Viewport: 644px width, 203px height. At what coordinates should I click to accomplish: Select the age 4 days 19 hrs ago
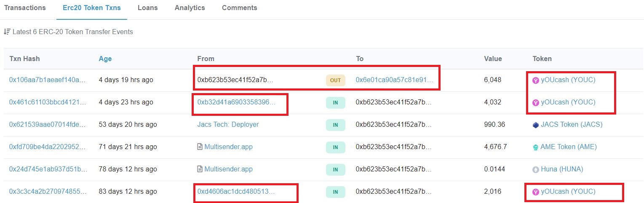point(126,80)
